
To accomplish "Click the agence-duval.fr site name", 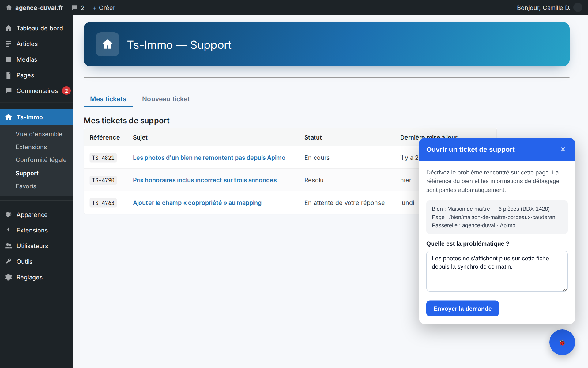I will coord(39,8).
